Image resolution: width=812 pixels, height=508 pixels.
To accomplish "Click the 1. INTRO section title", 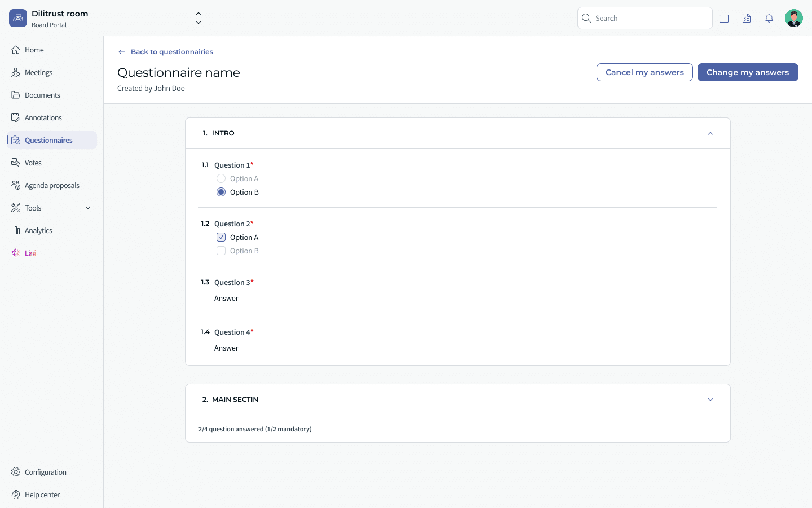I will (219, 133).
